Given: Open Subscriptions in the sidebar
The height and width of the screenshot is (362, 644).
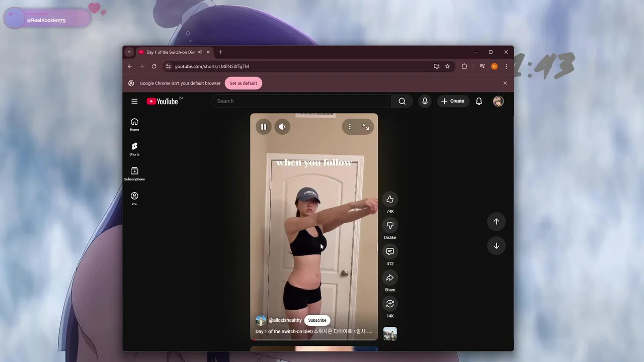Looking at the screenshot, I should (134, 174).
